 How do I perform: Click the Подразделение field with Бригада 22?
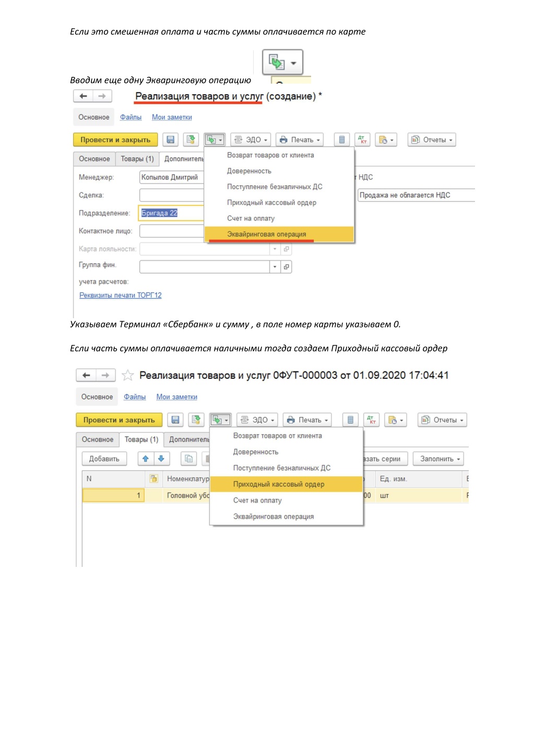(172, 213)
